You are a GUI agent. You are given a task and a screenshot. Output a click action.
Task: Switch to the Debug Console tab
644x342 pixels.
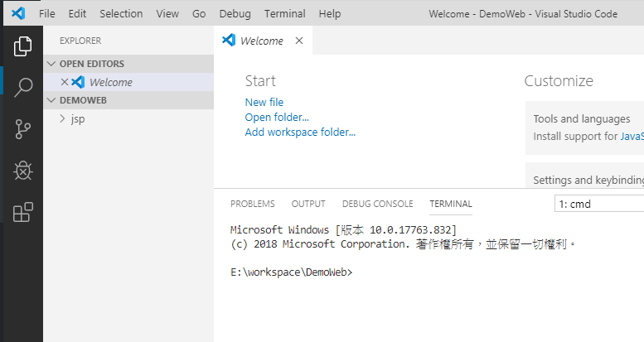(377, 204)
